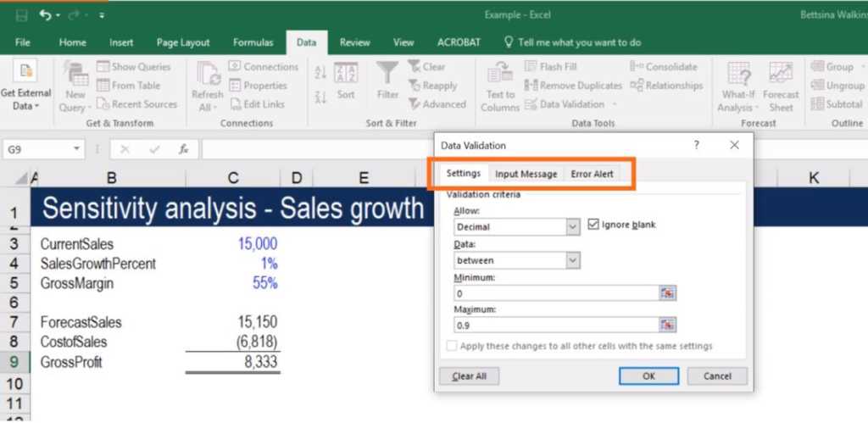868x423 pixels.
Task: Switch to the ACROBAT tab
Action: point(459,42)
